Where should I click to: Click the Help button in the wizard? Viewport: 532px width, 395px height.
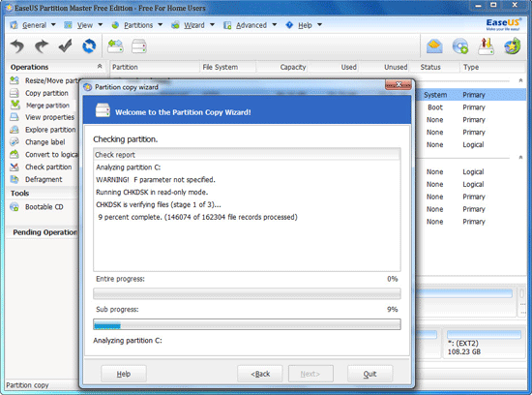[124, 374]
